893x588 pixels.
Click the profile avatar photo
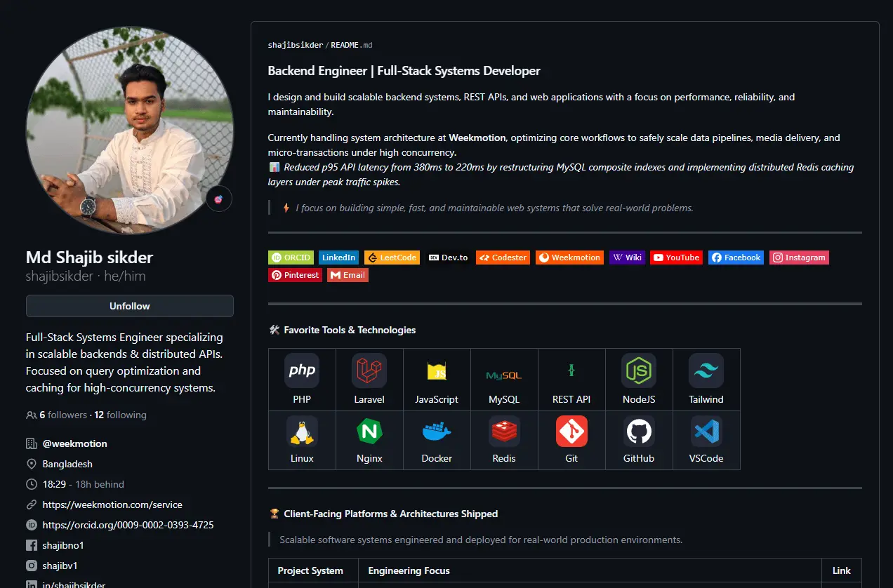130,131
